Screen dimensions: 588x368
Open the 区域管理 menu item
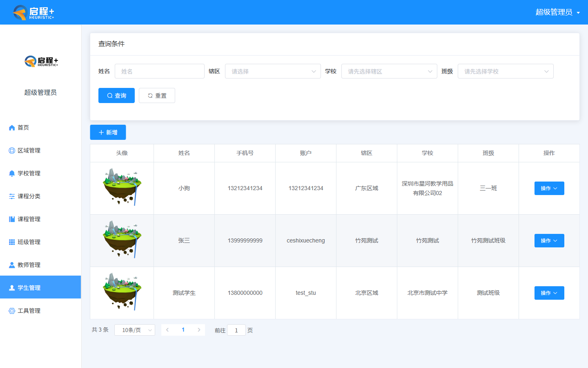(x=40, y=150)
